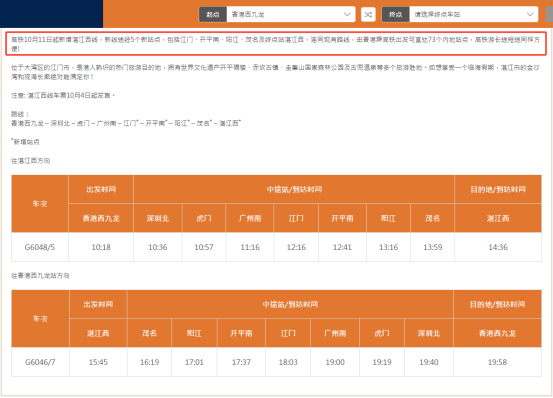Click 目的地/到达时间 header in G6046/7 table
Screen dimensions: 553x398
click(x=497, y=304)
